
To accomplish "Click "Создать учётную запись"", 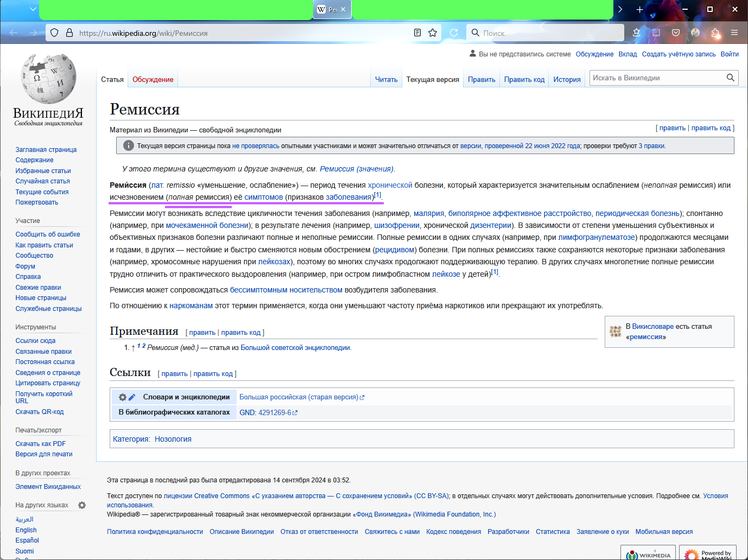I will (679, 54).
